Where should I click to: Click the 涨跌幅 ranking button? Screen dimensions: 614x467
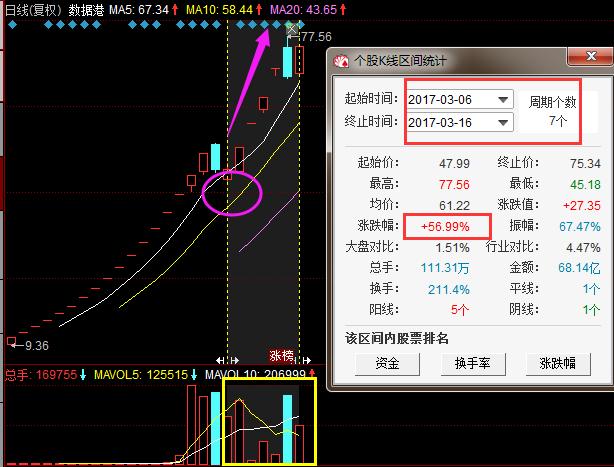[558, 363]
